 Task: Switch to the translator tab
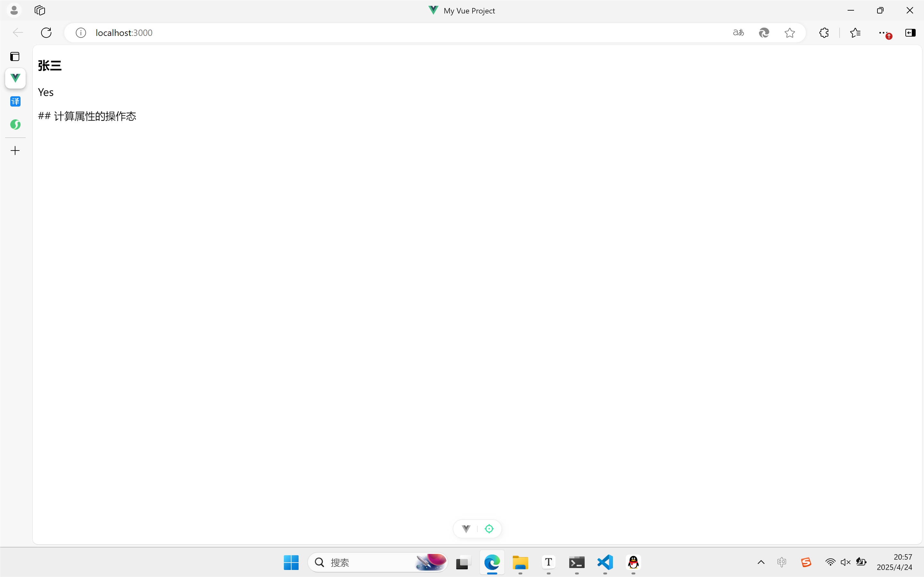[15, 101]
